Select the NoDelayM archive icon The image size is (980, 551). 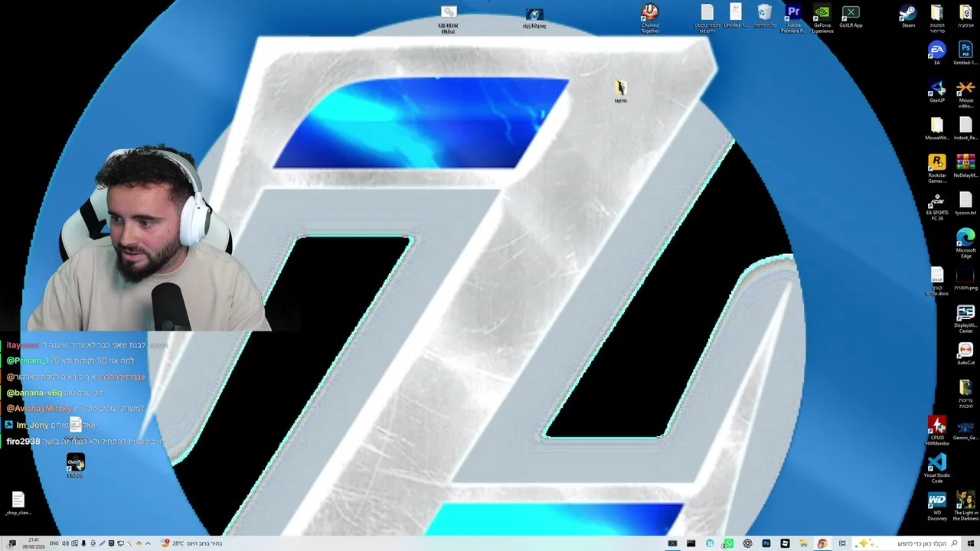point(965,166)
